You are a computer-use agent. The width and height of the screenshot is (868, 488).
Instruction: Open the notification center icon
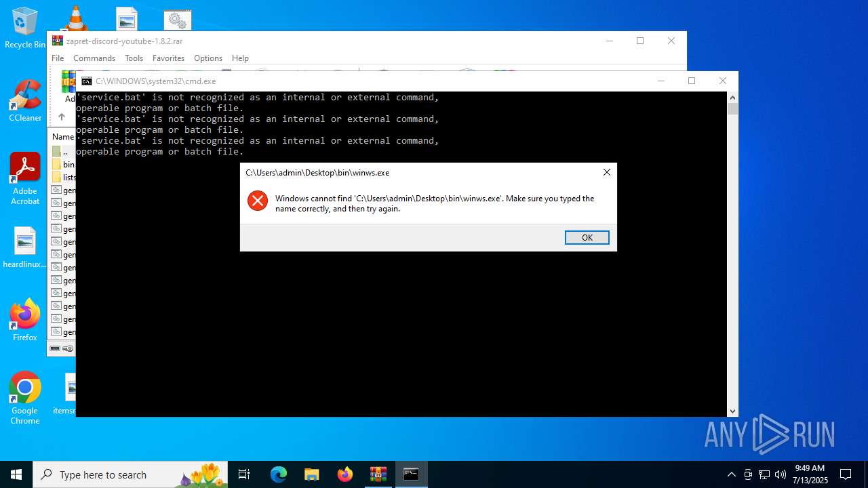pos(846,474)
